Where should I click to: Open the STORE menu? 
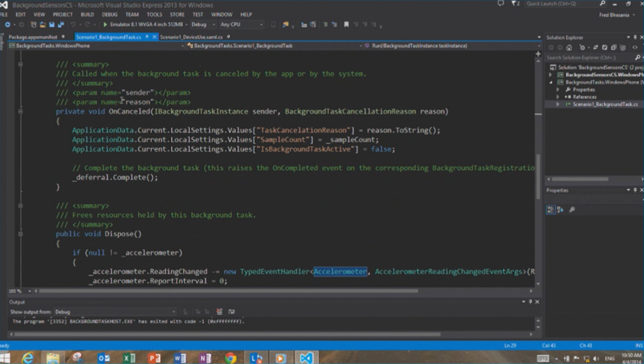(x=177, y=14)
